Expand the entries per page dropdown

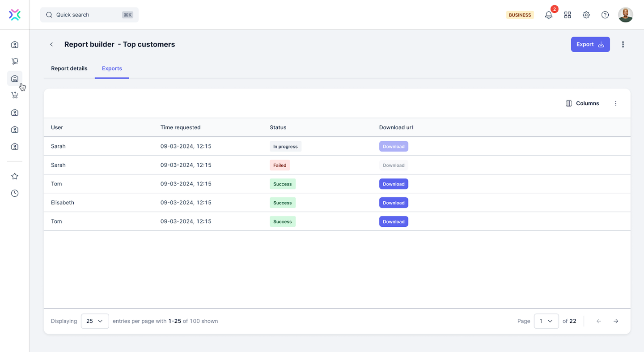(x=95, y=321)
